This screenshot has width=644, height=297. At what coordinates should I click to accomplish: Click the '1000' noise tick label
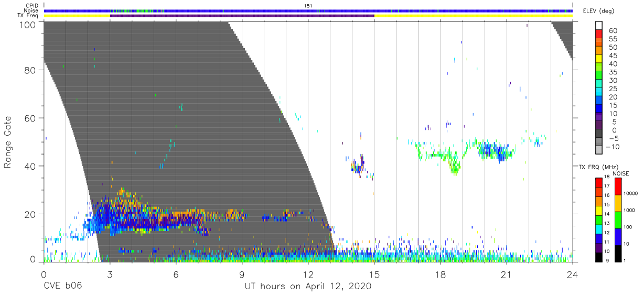click(630, 210)
